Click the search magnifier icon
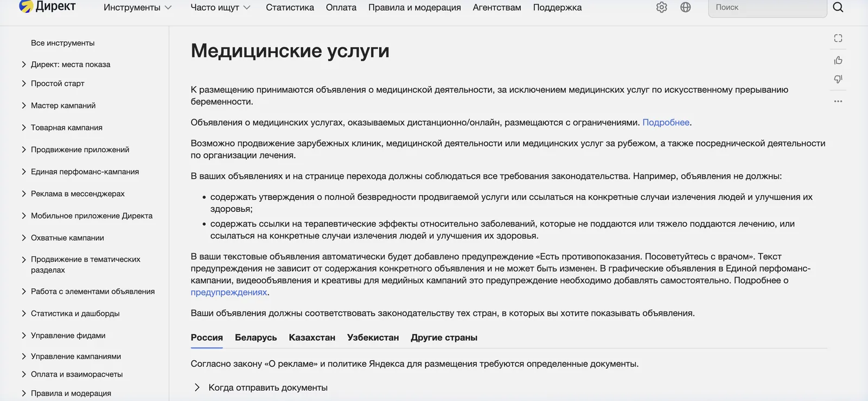The width and height of the screenshot is (868, 401). [838, 7]
